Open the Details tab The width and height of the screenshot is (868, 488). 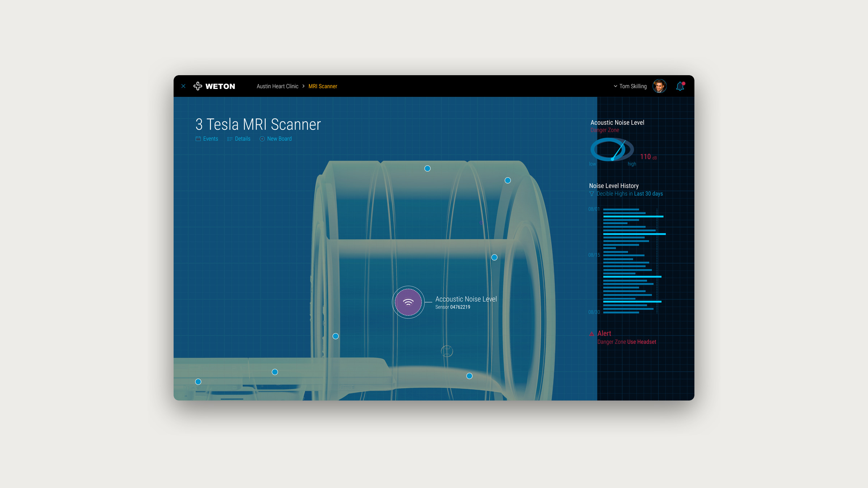click(x=239, y=139)
